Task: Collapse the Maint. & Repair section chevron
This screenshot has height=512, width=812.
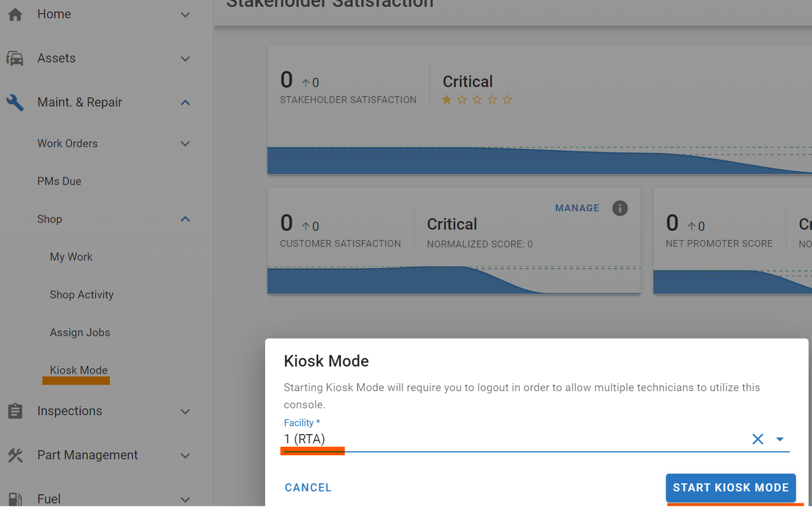Action: pyautogui.click(x=185, y=103)
